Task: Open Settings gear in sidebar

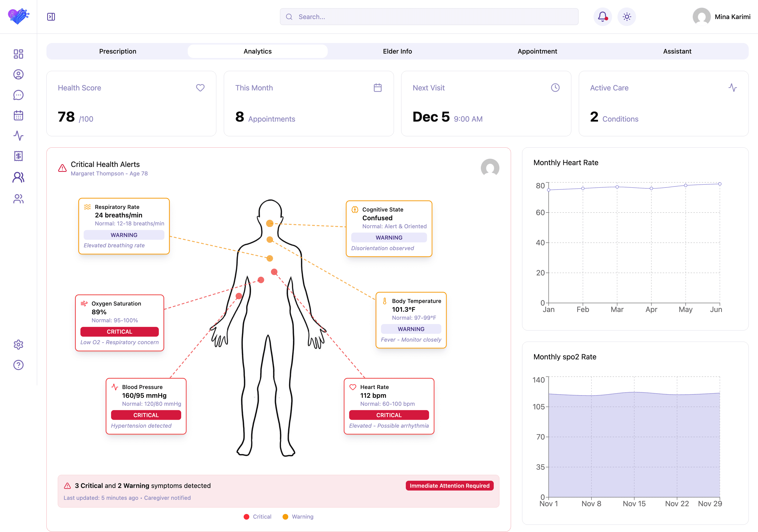Action: (19, 345)
